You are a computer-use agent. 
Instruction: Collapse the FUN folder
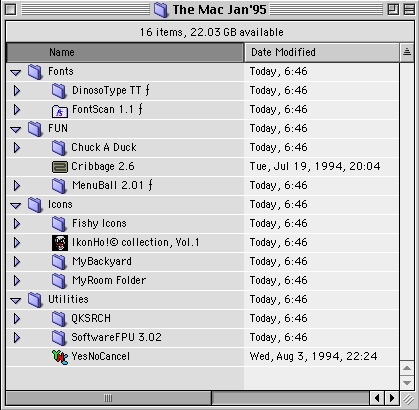(x=16, y=129)
